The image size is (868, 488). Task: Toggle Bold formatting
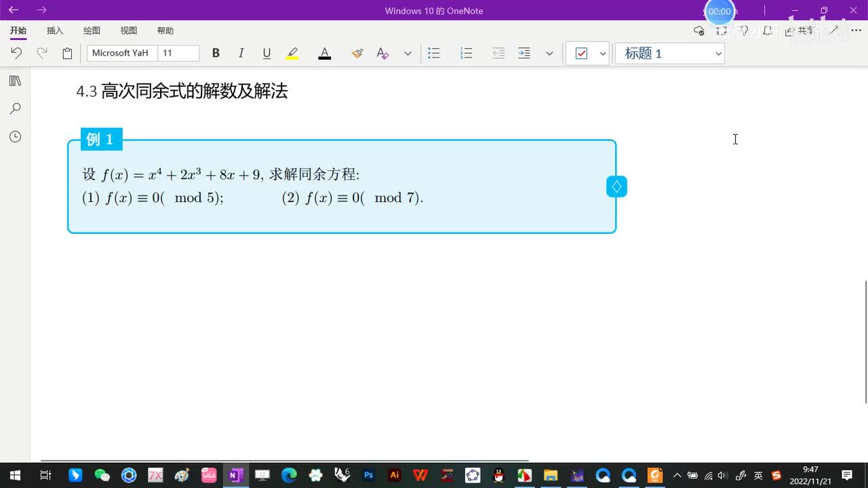216,53
